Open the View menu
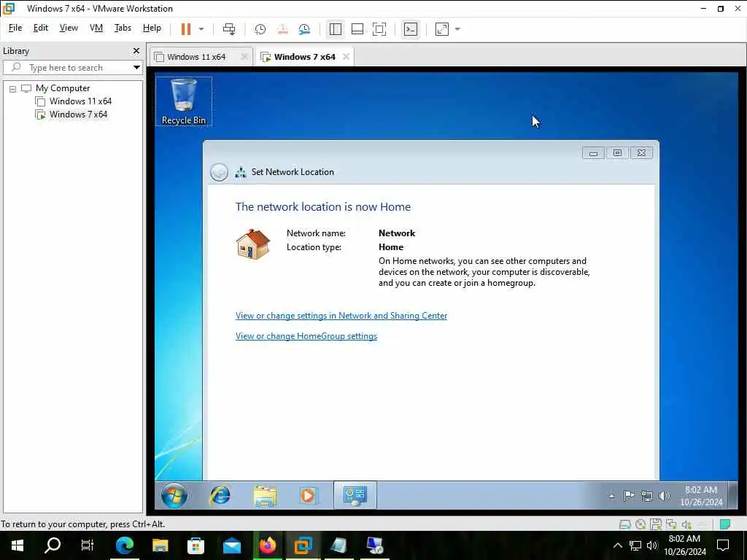The width and height of the screenshot is (747, 560). (69, 28)
